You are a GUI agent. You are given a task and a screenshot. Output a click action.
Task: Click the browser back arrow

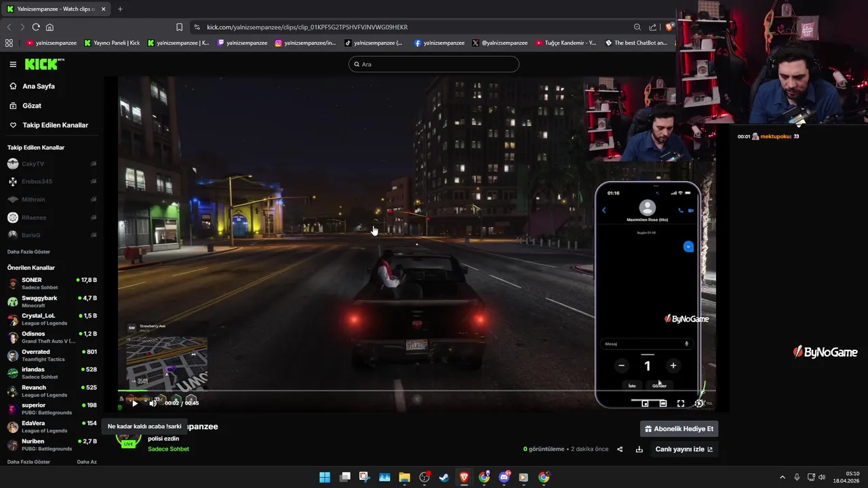pos(9,27)
